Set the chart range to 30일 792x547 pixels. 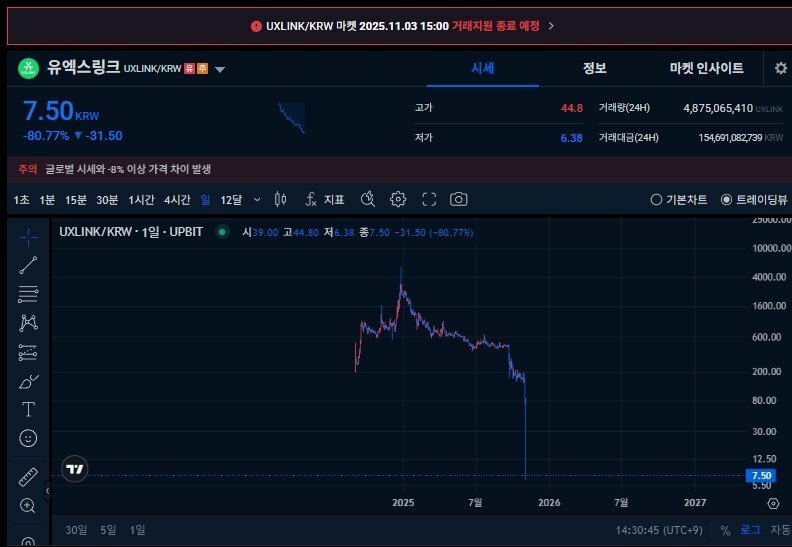tap(76, 530)
